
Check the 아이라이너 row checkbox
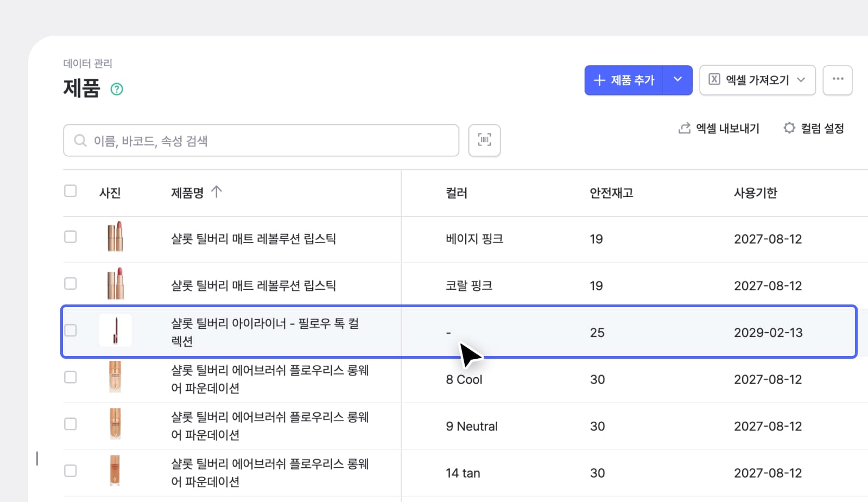click(x=71, y=331)
